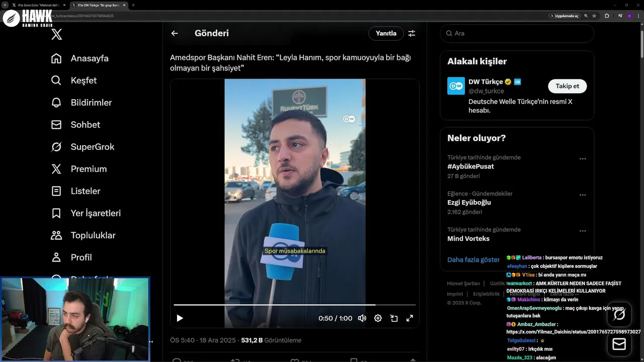Open Erişilebilirlik footer link
Viewport: 644px width, 362px height.
pos(486,294)
